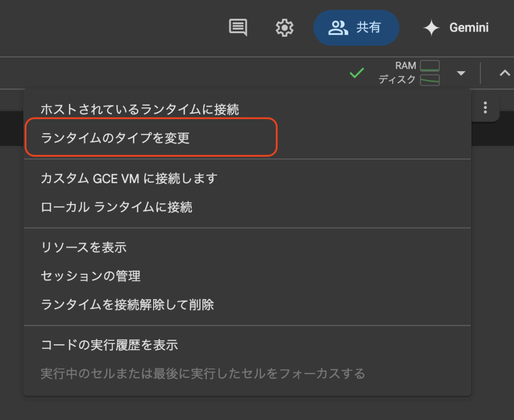Click the ディスク usage graph
514x420 pixels.
[430, 80]
